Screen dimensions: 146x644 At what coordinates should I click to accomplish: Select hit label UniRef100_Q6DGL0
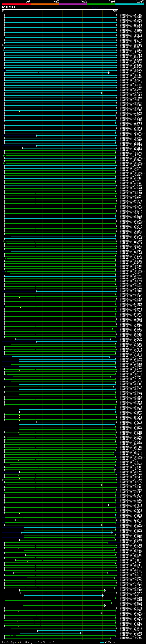[131, 329]
